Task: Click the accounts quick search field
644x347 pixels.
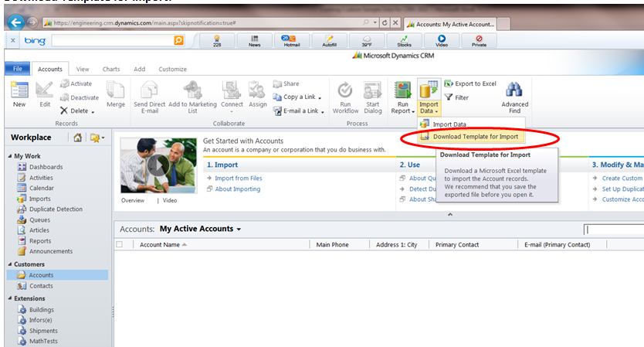Action: (614, 230)
